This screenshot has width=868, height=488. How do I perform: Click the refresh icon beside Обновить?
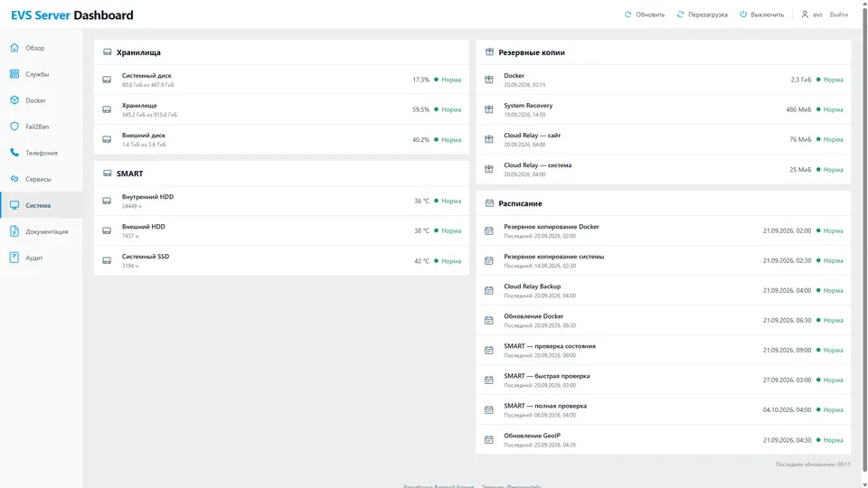coord(627,14)
